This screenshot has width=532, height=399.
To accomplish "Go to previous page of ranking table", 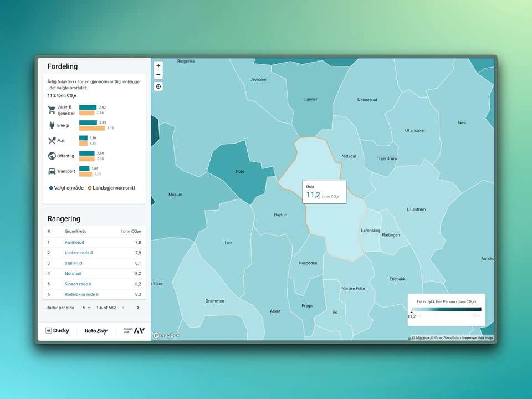I will [x=123, y=308].
